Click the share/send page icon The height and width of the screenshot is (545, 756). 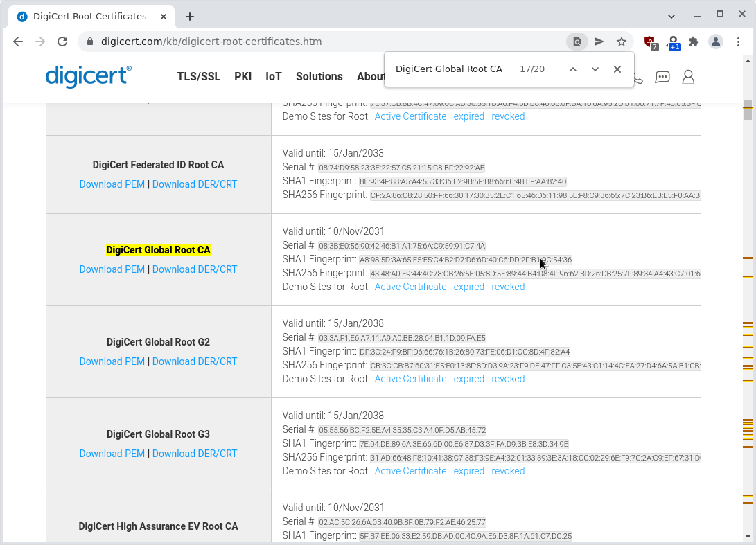pos(599,42)
